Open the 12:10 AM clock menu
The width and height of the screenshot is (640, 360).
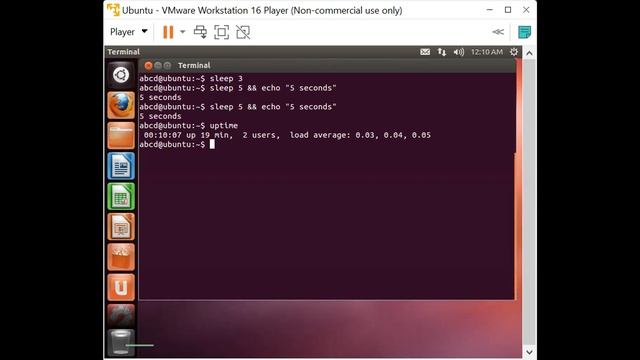point(487,52)
